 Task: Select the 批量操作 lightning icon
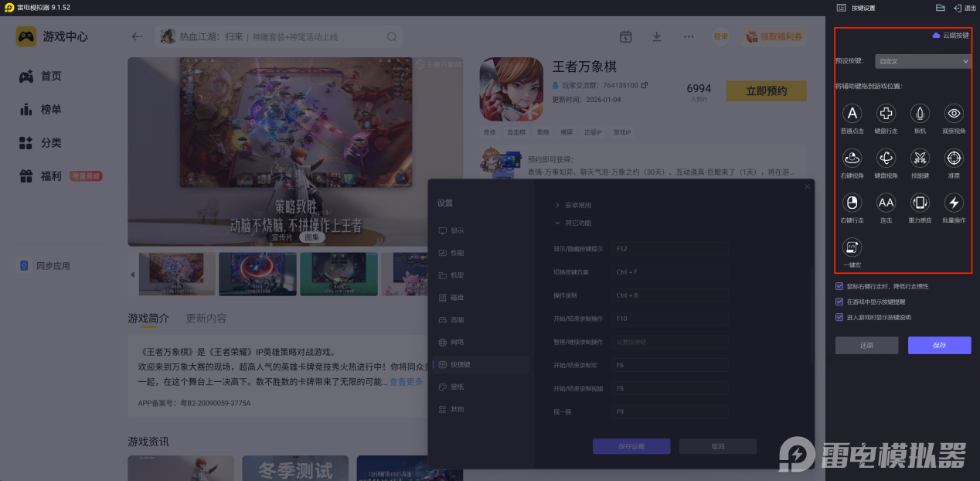pyautogui.click(x=954, y=203)
